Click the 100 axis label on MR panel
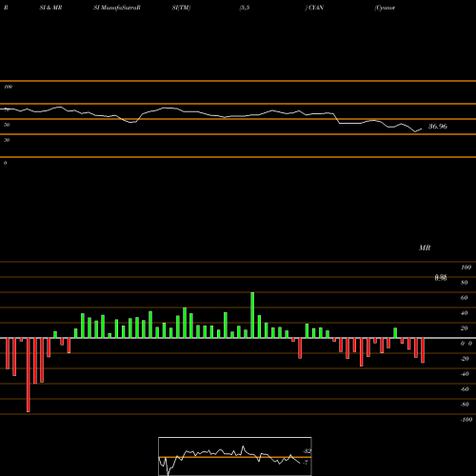 click(x=466, y=268)
